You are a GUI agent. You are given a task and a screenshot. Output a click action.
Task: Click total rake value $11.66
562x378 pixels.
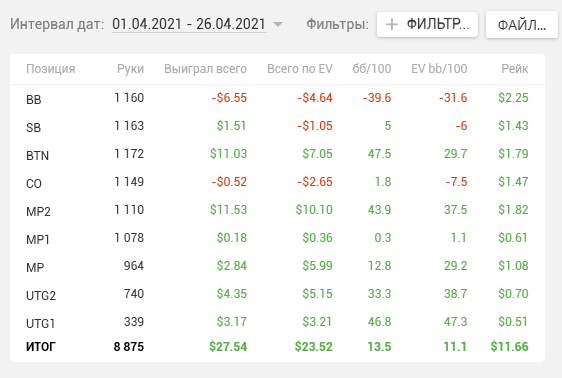509,347
